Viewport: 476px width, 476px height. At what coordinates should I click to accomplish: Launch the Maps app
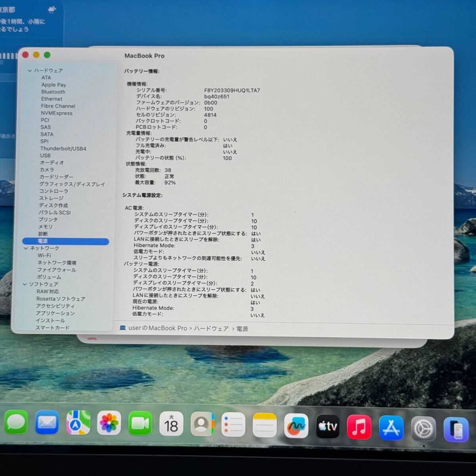pos(78,423)
